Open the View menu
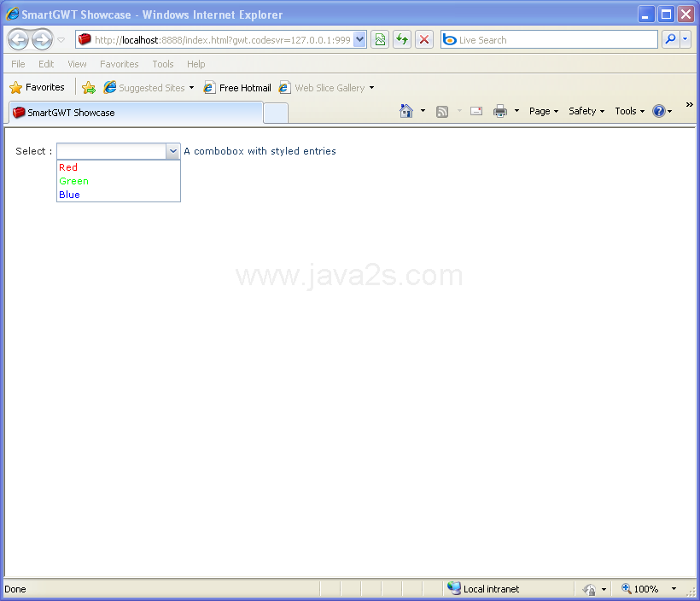Image resolution: width=700 pixels, height=601 pixels. 77,64
